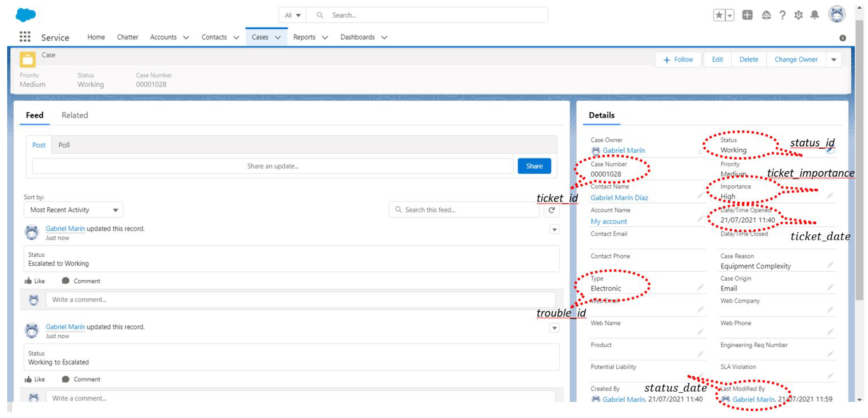
Task: Expand the Cases tab chevron menu
Action: (278, 37)
